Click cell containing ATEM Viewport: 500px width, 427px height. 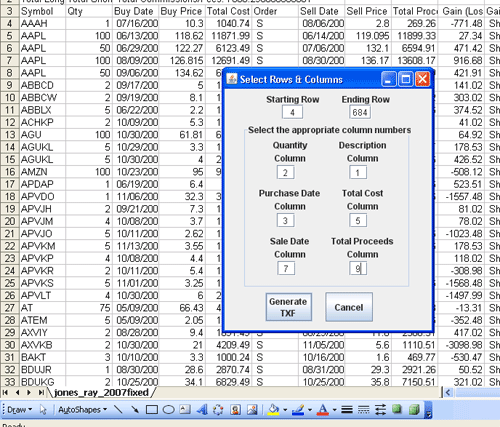pyautogui.click(x=42, y=320)
